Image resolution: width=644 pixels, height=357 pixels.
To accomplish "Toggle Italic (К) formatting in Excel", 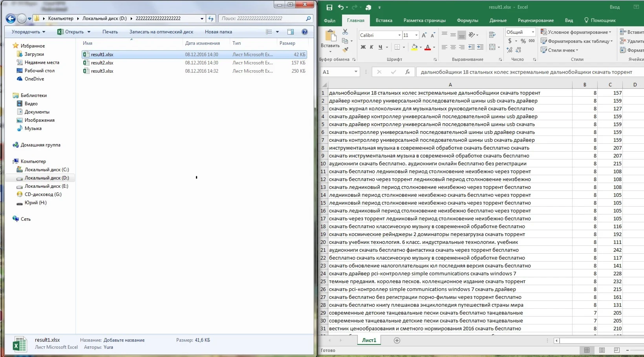I will point(371,47).
